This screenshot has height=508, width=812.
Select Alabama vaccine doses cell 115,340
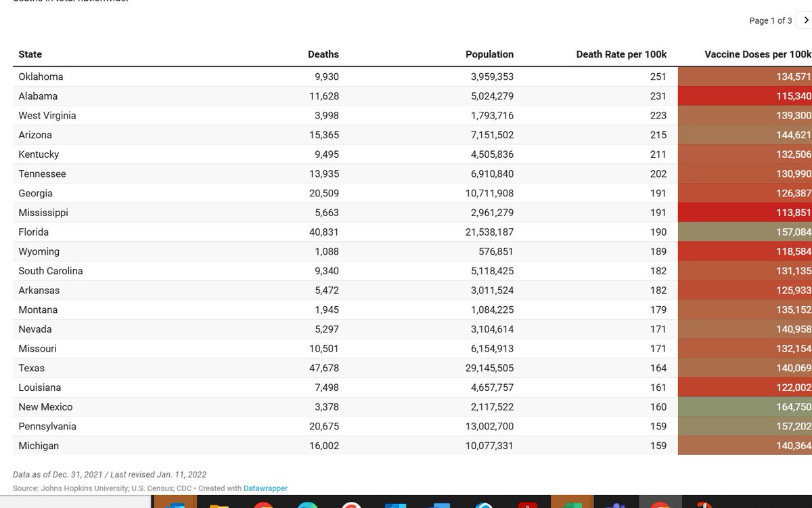[x=745, y=96]
